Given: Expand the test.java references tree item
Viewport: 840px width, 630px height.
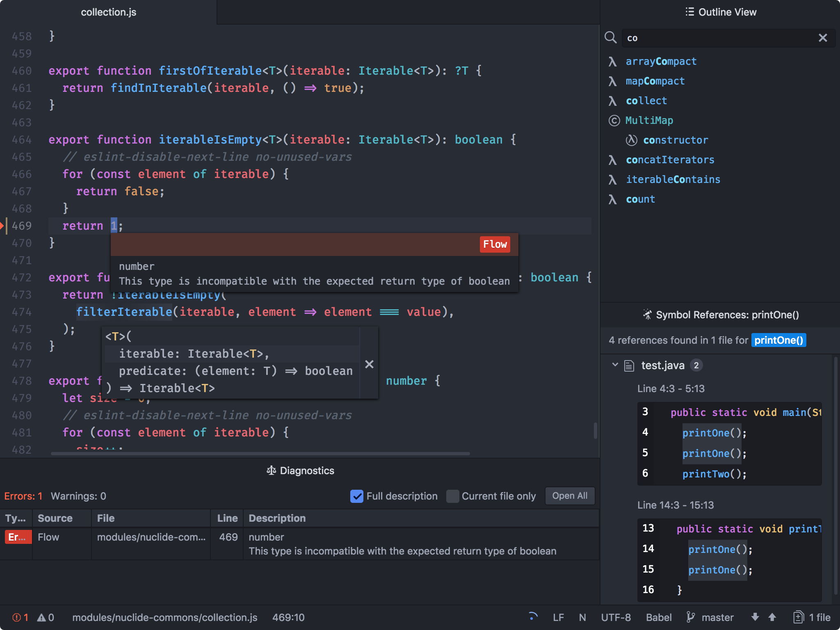Looking at the screenshot, I should pyautogui.click(x=615, y=365).
